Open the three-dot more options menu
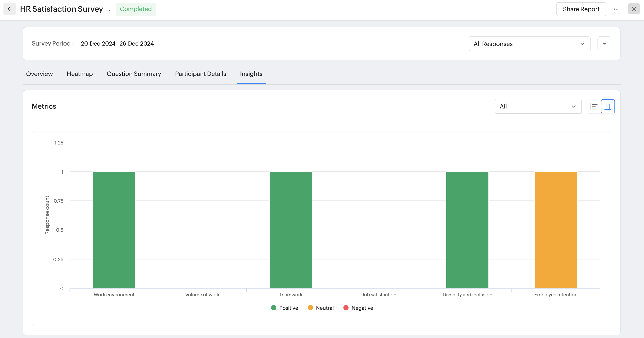The image size is (644, 338). (x=616, y=9)
